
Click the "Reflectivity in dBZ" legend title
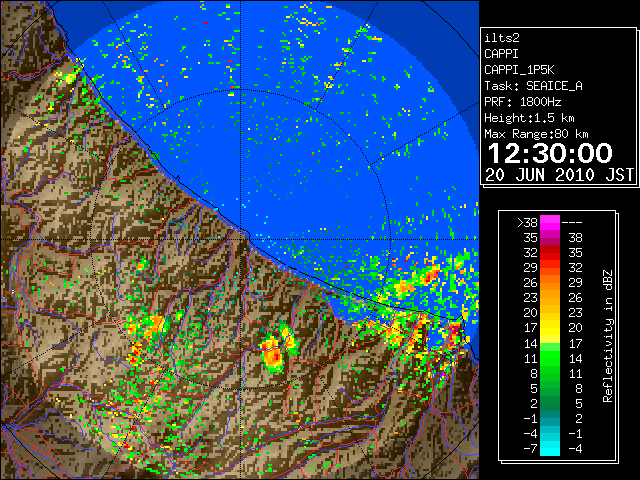click(608, 336)
